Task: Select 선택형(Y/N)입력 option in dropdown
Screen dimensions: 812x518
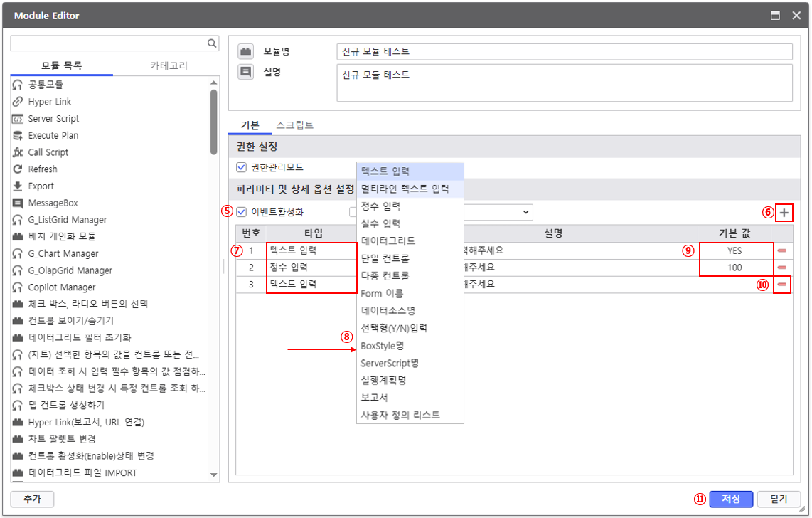Action: coord(393,329)
